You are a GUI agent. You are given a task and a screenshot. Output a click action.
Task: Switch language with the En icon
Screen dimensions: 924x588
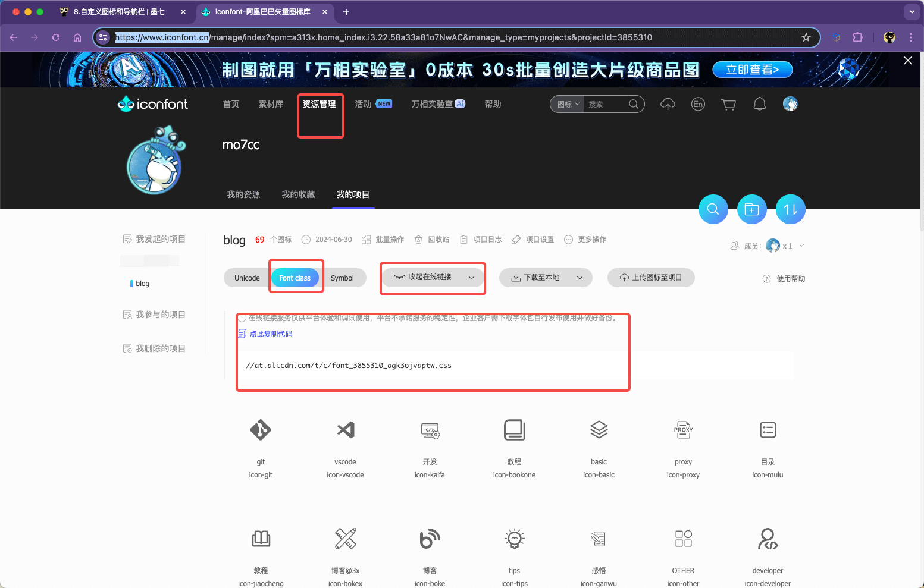coord(698,105)
